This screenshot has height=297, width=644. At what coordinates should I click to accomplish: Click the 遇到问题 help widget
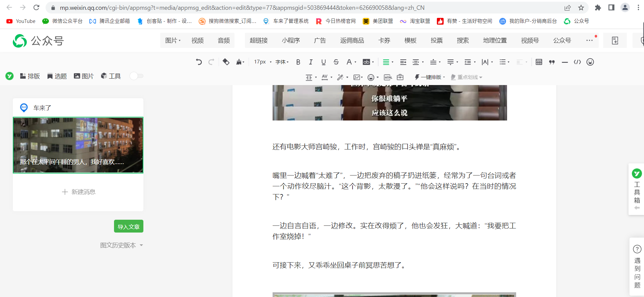click(637, 267)
